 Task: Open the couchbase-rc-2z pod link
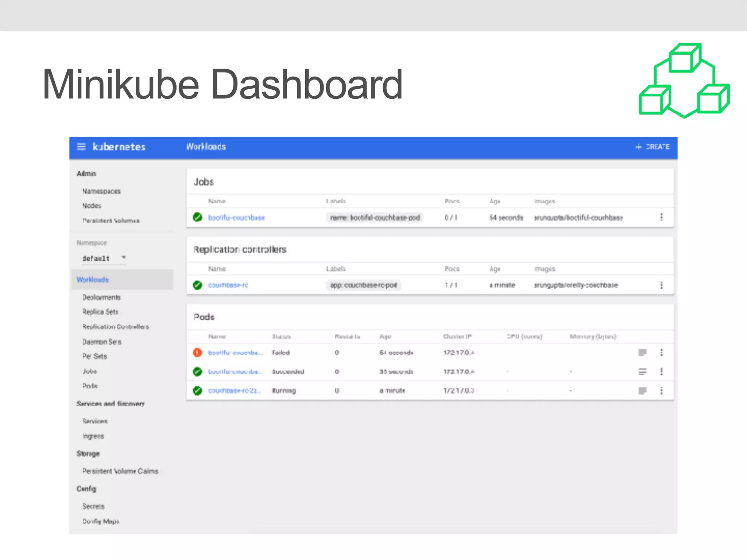tap(235, 390)
